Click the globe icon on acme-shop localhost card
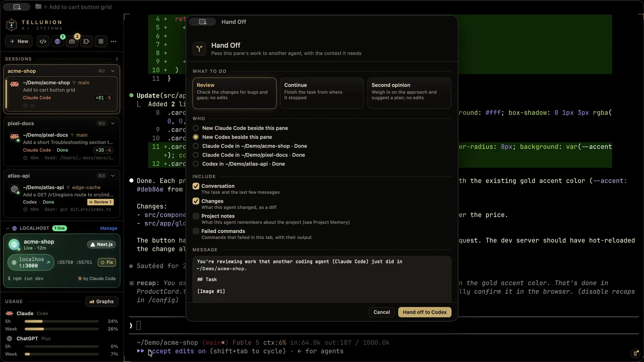The height and width of the screenshot is (362, 644). tap(14, 244)
